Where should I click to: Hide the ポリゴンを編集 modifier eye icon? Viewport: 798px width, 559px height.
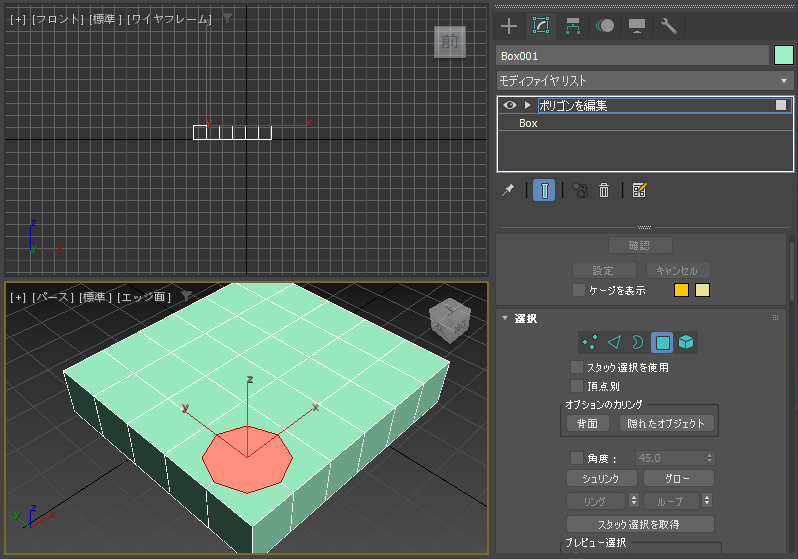pos(509,105)
